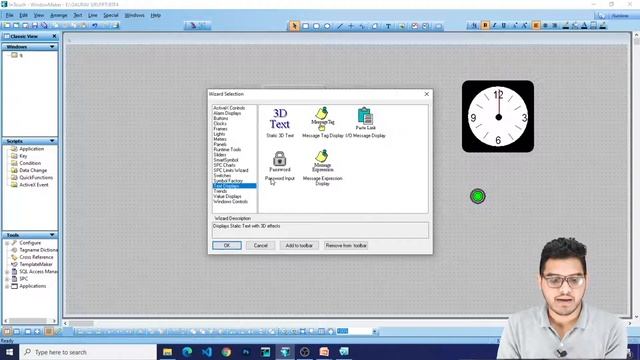Viewport: 640px width, 360px height.
Task: Select the Rectangle drawing tool
Action: click(x=305, y=26)
